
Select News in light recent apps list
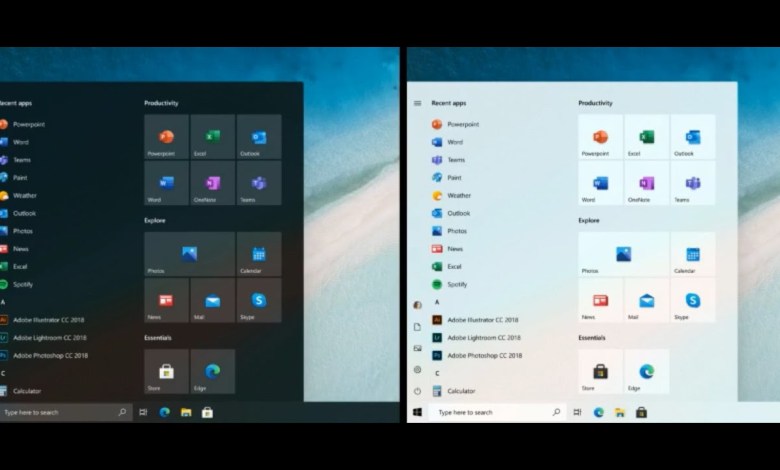tap(447, 249)
